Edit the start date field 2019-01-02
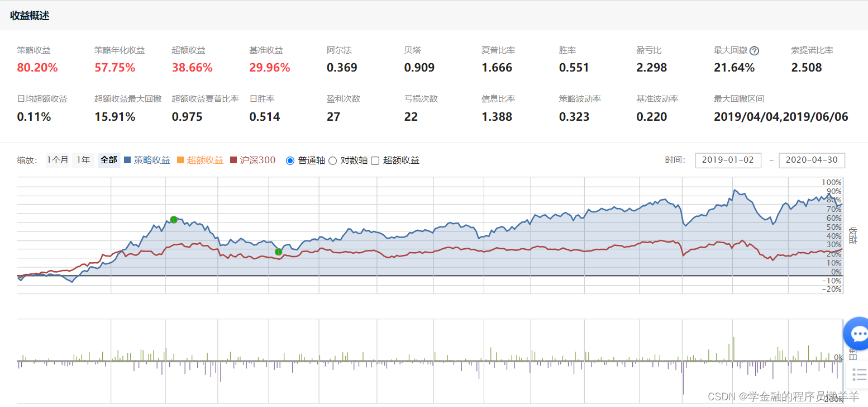The image size is (868, 407). click(x=728, y=160)
